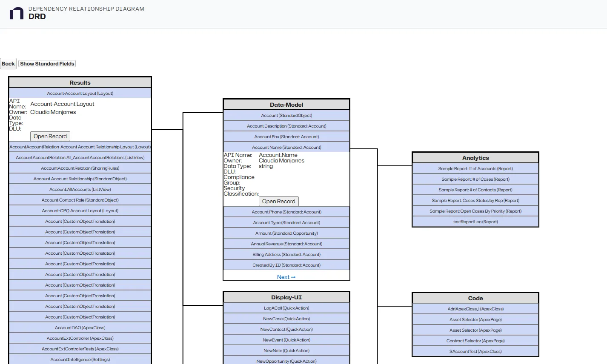Select AdriApexClass_1 (ApexClass) in Code panel
Viewport: 607px width, 364px height.
point(475,308)
